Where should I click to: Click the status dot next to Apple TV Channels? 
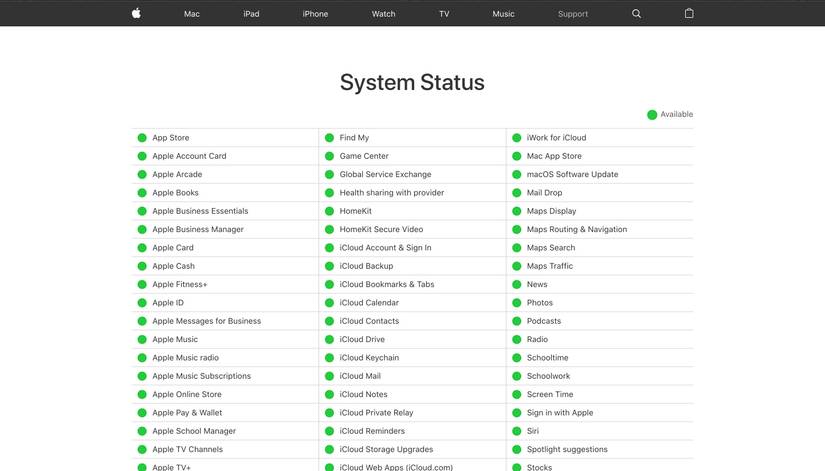coord(142,449)
